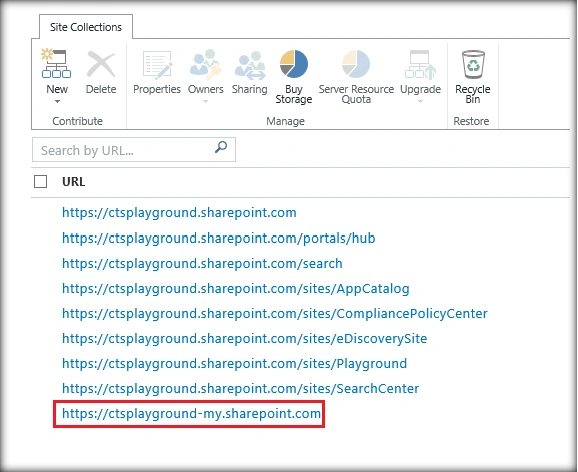Click the Delete ribbon icon
This screenshot has height=472, width=578.
click(x=101, y=64)
